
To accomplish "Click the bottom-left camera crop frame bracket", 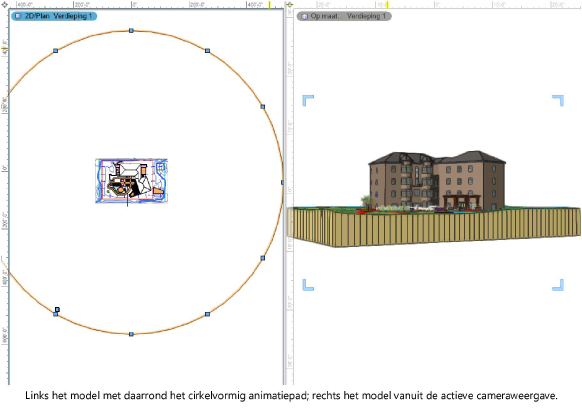I will (x=308, y=285).
